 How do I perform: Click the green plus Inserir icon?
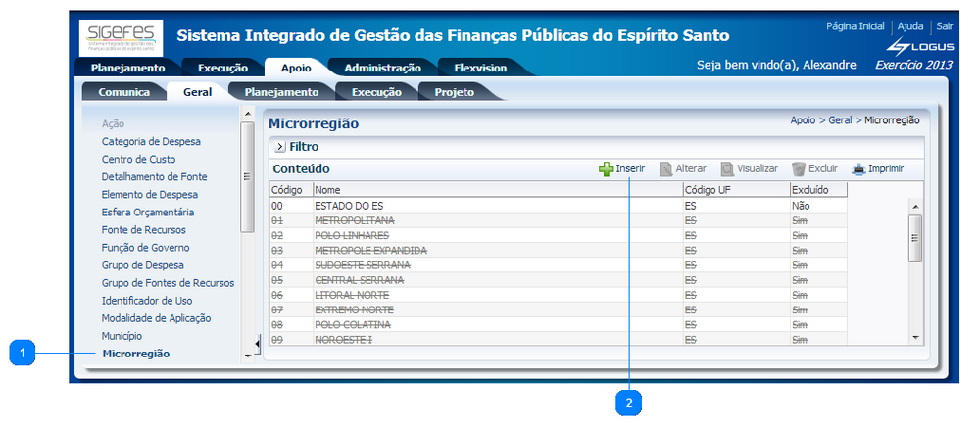click(607, 169)
